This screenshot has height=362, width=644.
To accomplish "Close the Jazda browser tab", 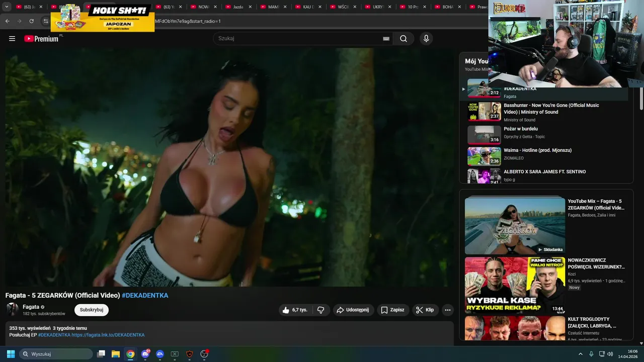I will [250, 7].
